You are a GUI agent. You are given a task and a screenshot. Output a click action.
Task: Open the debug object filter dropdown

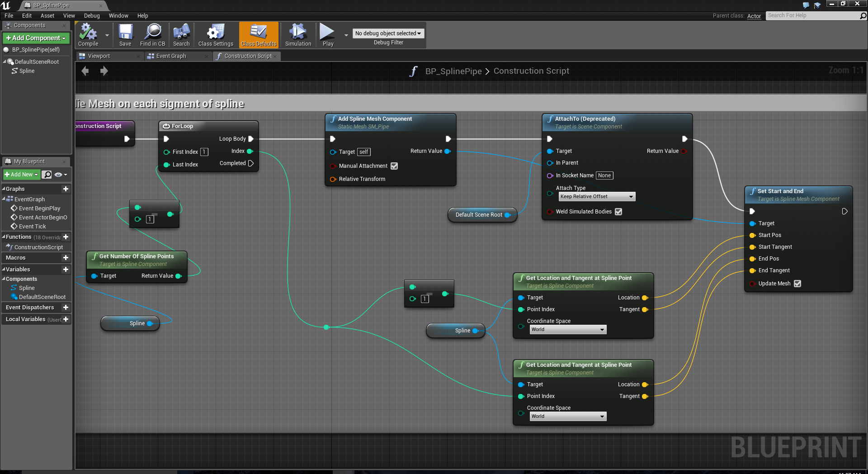click(387, 33)
